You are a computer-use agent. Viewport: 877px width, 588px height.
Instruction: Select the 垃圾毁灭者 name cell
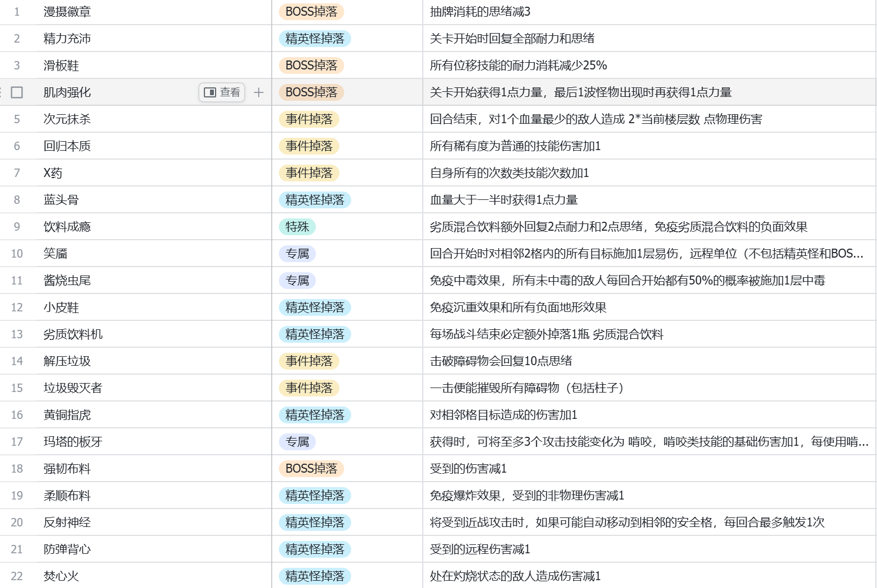(154, 388)
